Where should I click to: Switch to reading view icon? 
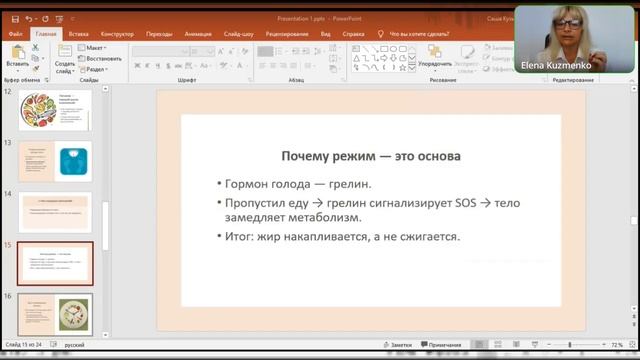[516, 345]
